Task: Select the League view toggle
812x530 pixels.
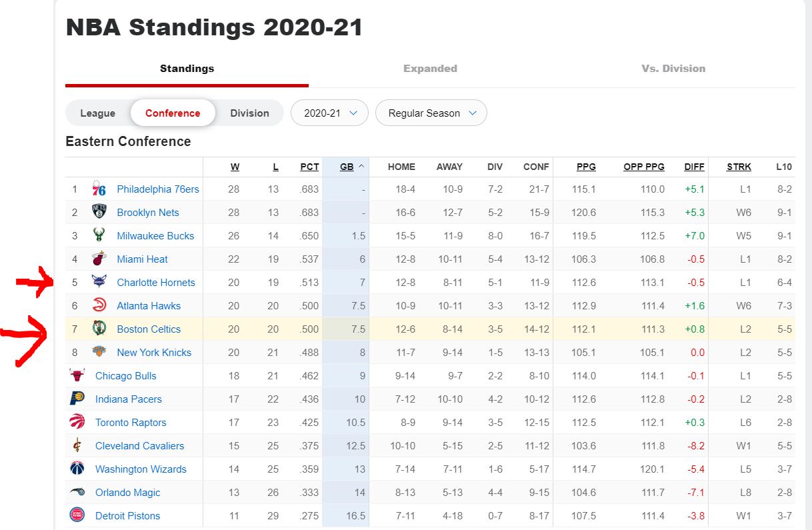Action: 98,113
